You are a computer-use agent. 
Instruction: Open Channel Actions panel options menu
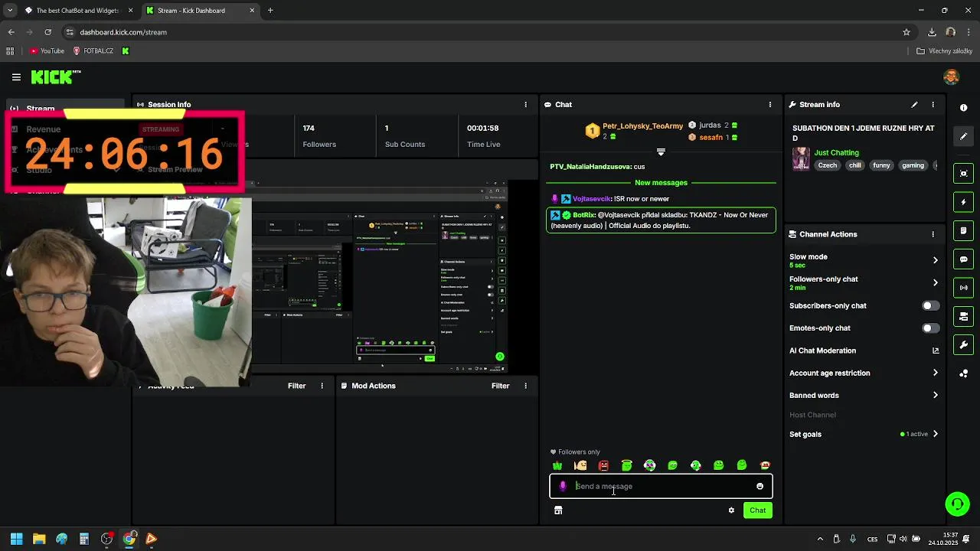pyautogui.click(x=933, y=234)
